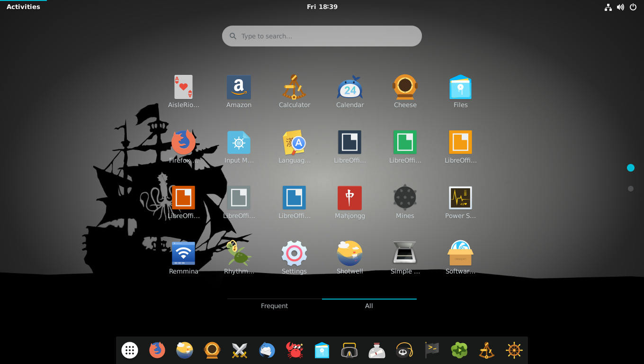Select first app grid page indicator
Image resolution: width=644 pixels, height=364 pixels.
[x=630, y=168]
